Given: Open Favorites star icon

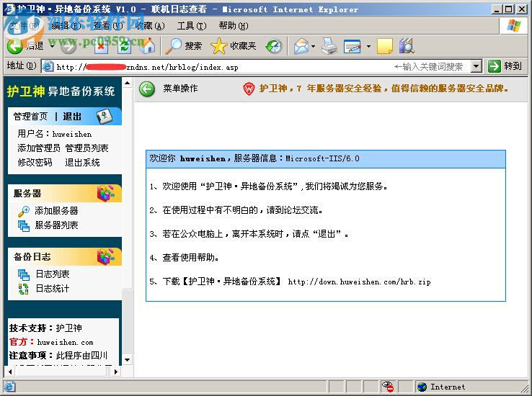Looking at the screenshot, I should 219,46.
